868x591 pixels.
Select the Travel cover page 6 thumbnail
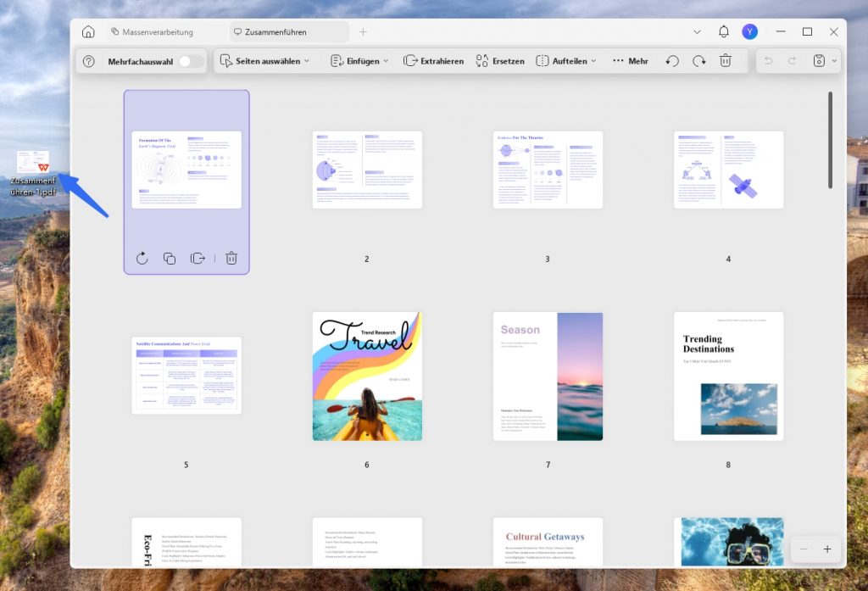coord(367,376)
